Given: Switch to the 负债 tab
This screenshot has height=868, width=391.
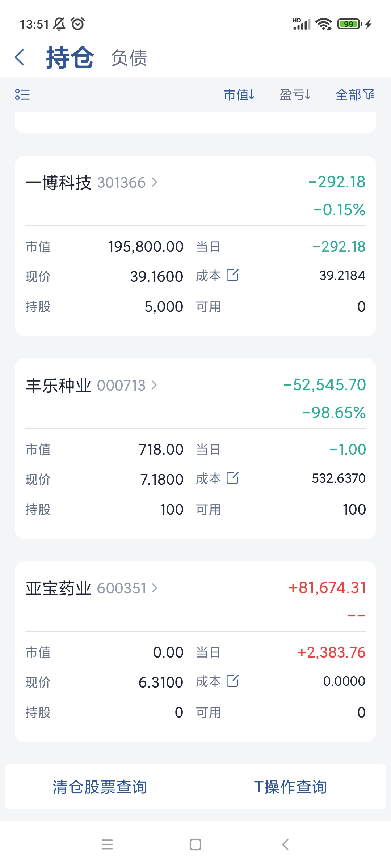Looking at the screenshot, I should tap(129, 58).
